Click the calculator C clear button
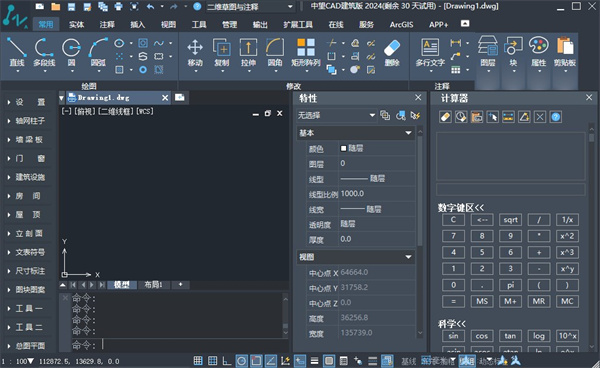Viewport: 600px width, 368px height. pyautogui.click(x=453, y=220)
